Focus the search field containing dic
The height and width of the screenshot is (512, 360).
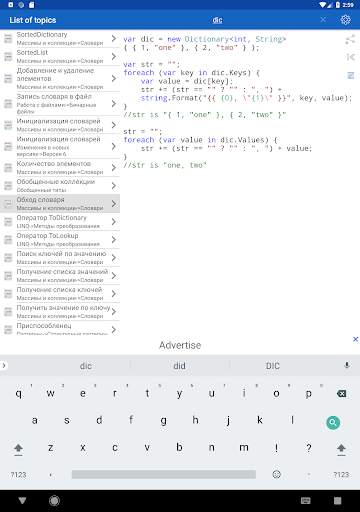[217, 20]
